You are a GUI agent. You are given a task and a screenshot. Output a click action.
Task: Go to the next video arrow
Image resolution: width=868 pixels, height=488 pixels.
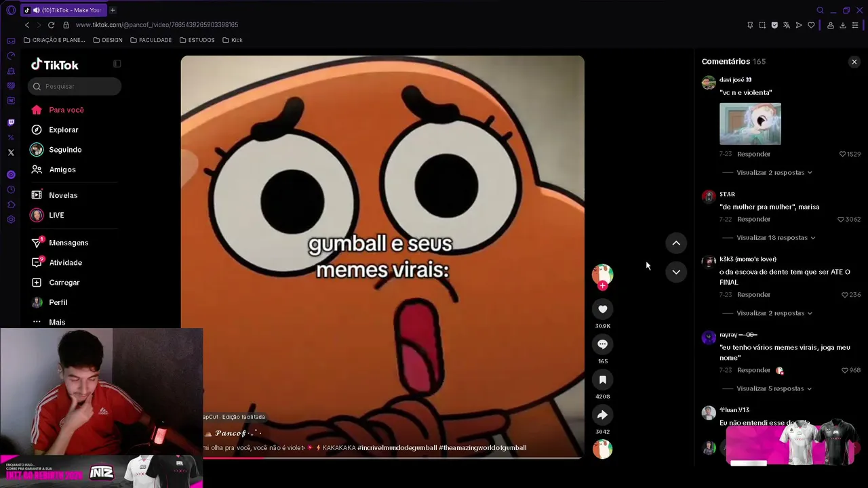676,272
